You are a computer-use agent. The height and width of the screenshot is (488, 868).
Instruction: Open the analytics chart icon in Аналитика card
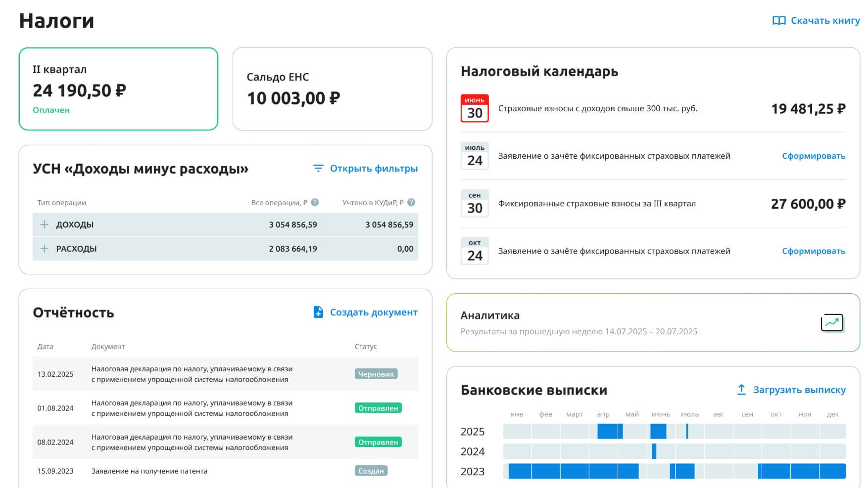(832, 322)
